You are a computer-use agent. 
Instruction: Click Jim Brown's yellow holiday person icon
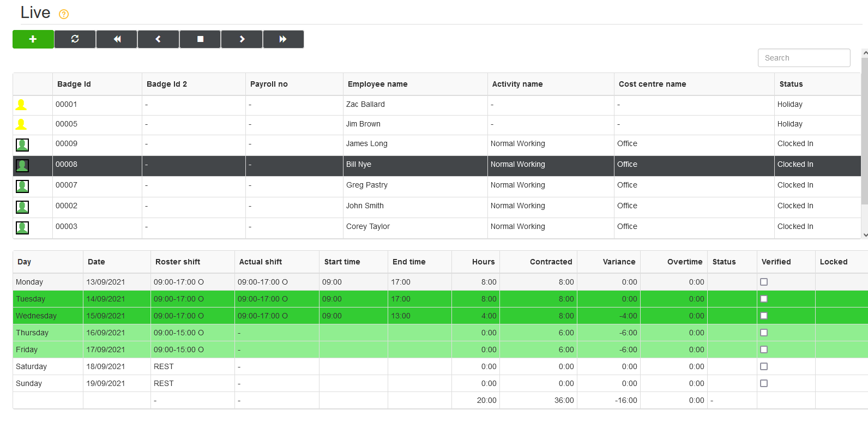[x=21, y=124]
